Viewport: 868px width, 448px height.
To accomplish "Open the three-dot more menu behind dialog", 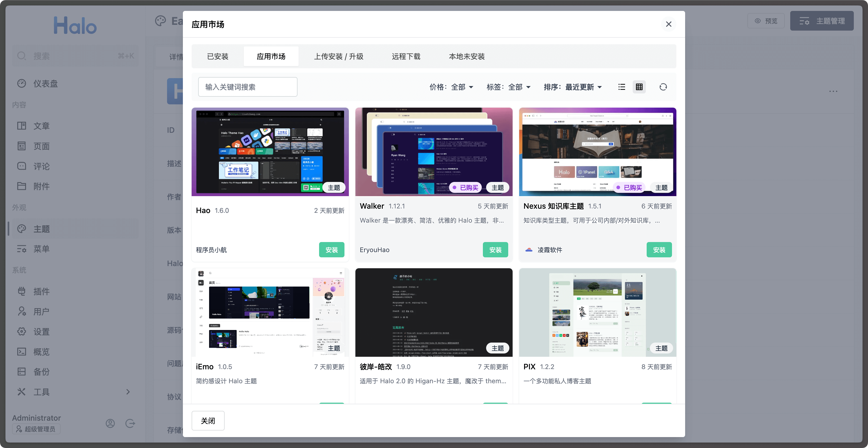I will point(833,91).
